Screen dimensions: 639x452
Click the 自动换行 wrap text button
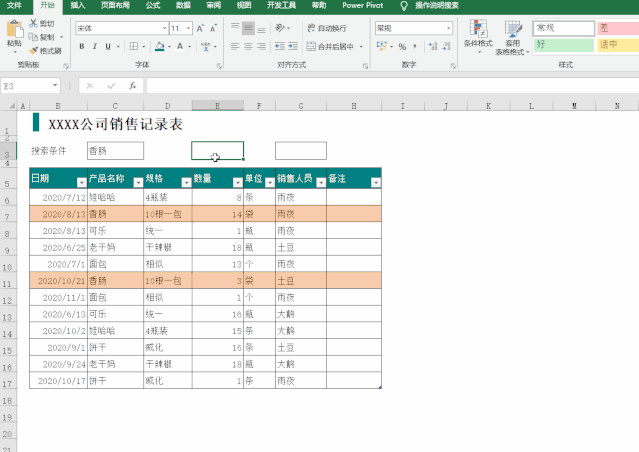click(x=327, y=28)
